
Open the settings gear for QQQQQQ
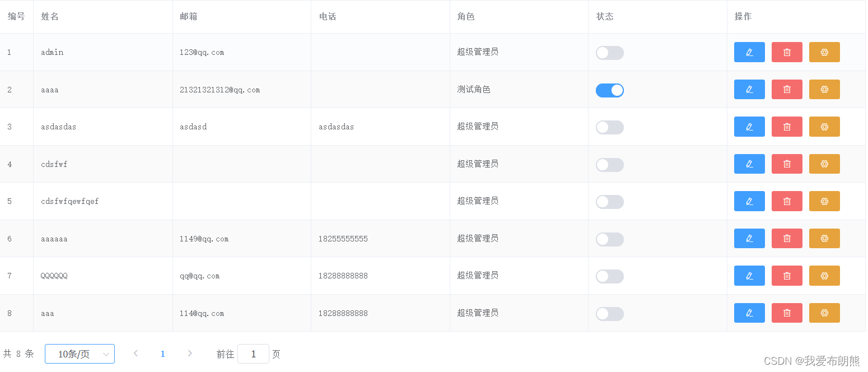pos(824,276)
